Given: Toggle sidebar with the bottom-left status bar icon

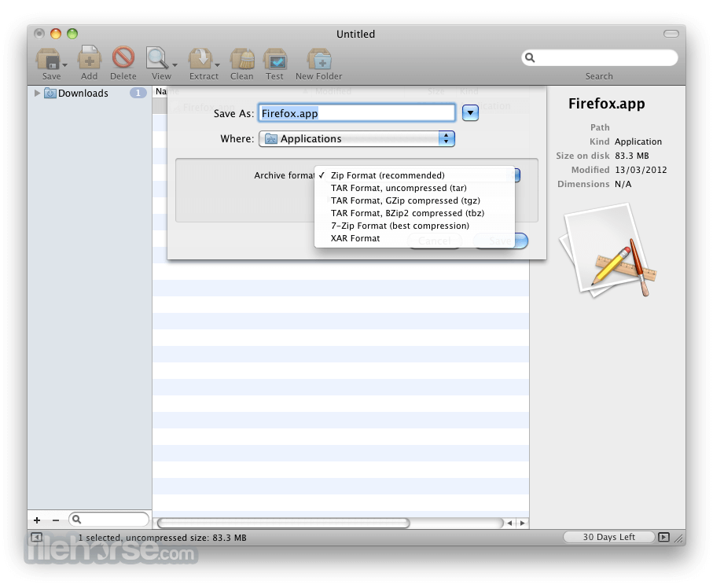Looking at the screenshot, I should pos(36,537).
